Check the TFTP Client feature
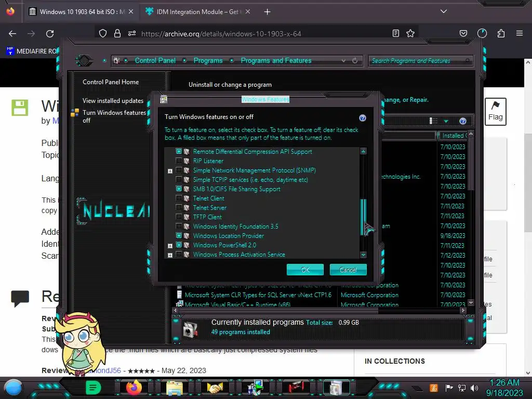 click(x=179, y=217)
